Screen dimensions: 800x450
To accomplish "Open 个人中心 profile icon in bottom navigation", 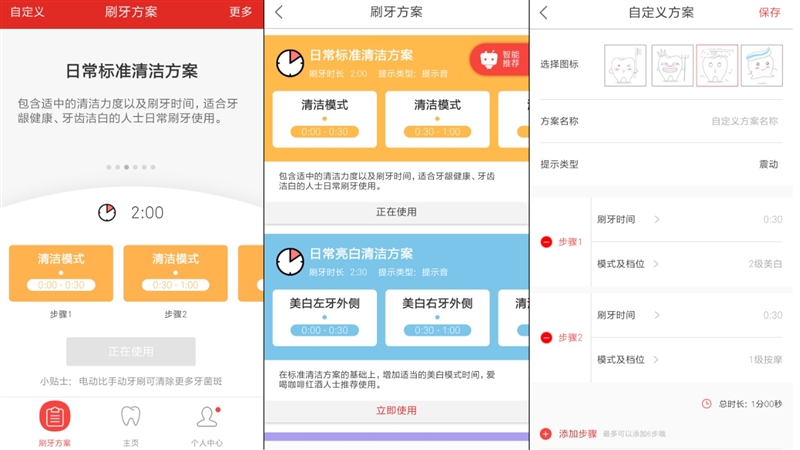I will (207, 417).
